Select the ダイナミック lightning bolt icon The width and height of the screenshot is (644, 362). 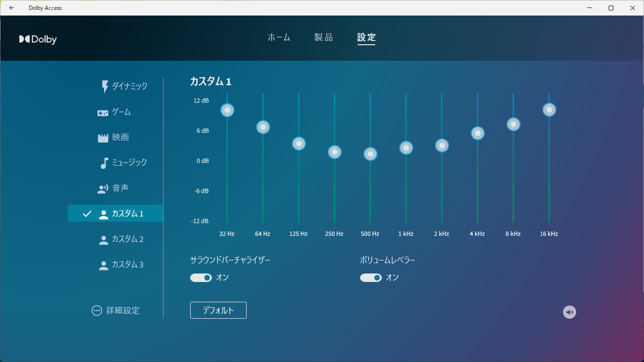tap(105, 87)
